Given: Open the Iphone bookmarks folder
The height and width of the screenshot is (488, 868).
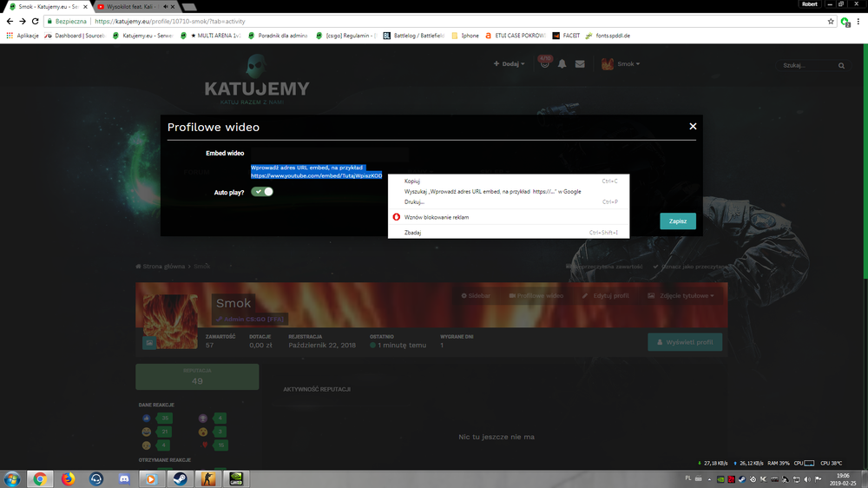Looking at the screenshot, I should 465,36.
